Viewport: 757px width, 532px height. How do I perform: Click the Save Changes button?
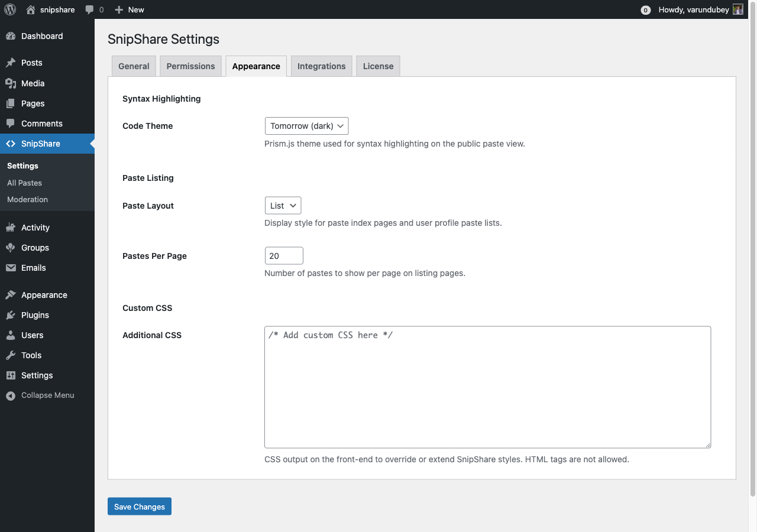(x=139, y=506)
